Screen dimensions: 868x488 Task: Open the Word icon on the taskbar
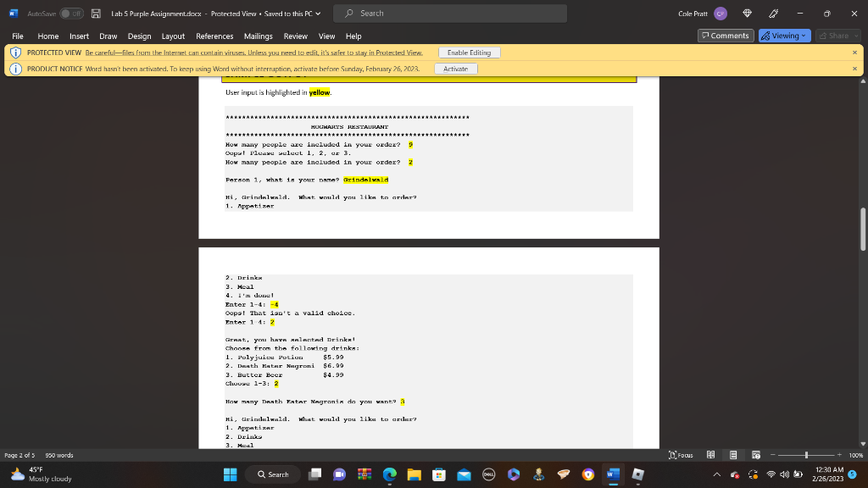click(613, 474)
